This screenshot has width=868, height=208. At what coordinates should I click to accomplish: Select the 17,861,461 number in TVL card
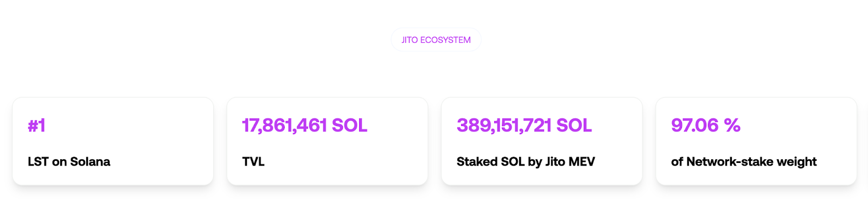point(284,125)
